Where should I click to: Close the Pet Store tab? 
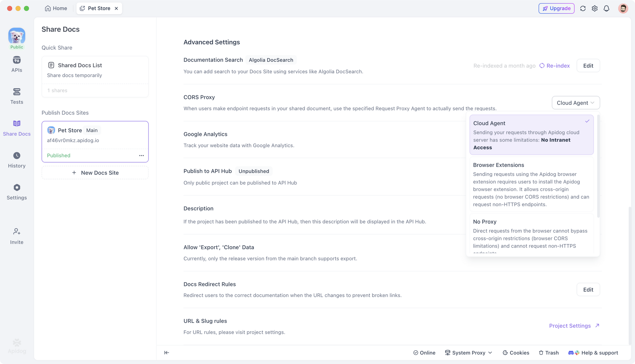116,9
